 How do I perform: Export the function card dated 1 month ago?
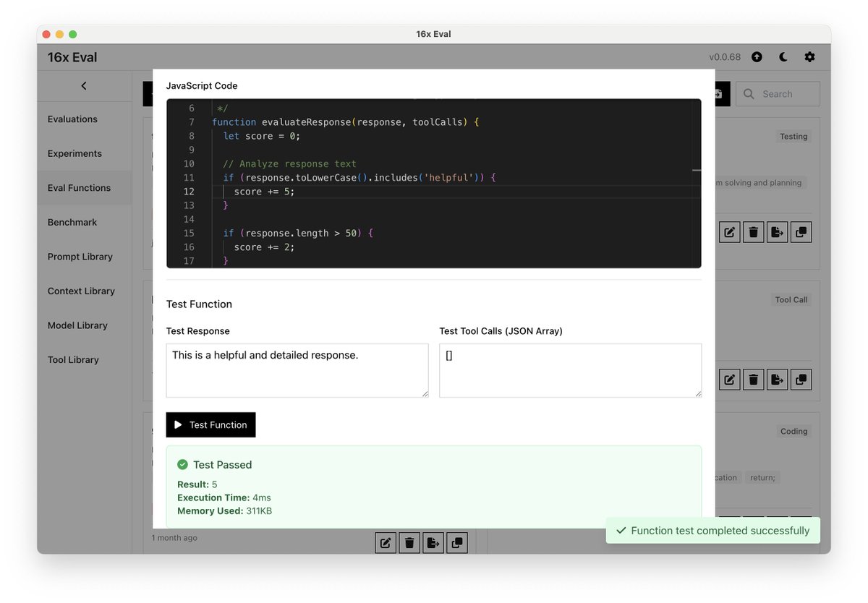[x=433, y=543]
